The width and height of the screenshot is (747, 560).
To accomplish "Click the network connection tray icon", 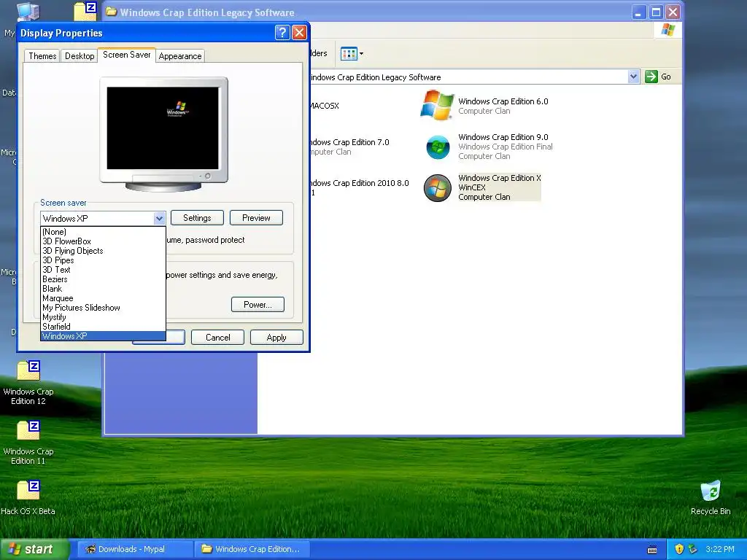I will (x=693, y=549).
